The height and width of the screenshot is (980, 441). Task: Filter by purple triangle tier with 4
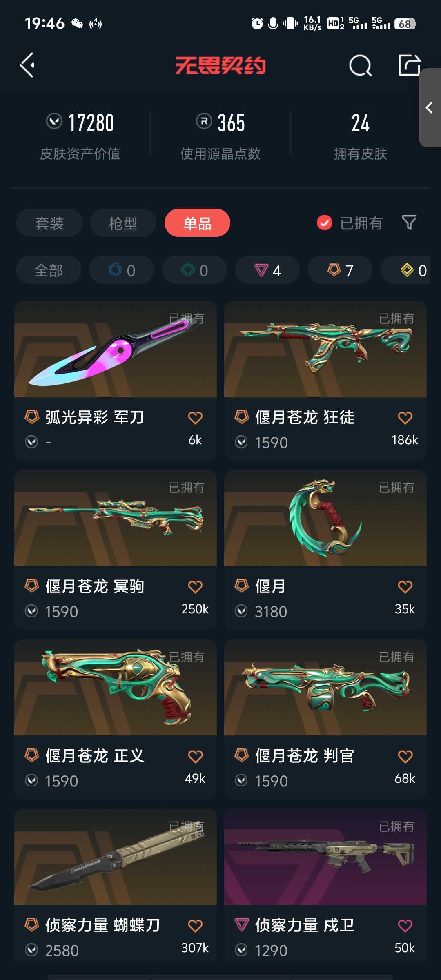coord(267,270)
